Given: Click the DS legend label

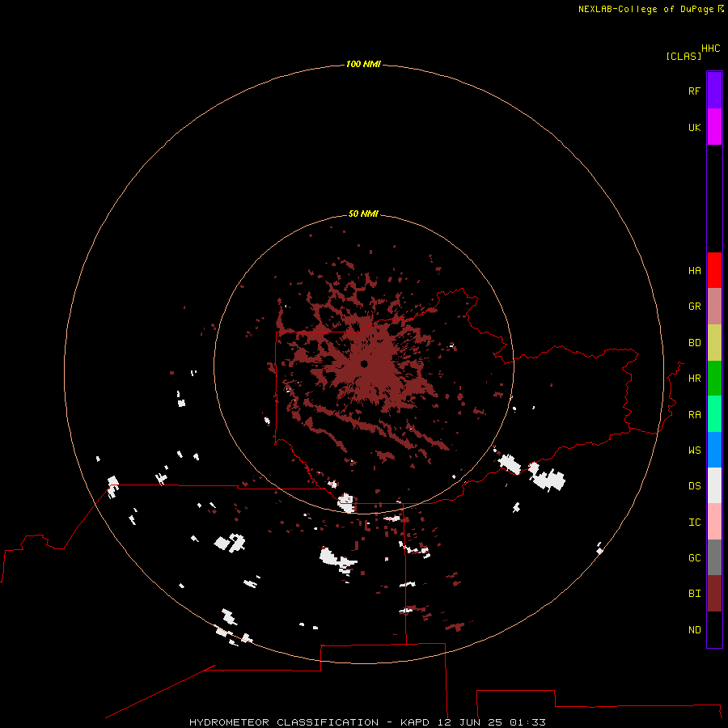Looking at the screenshot, I should tap(694, 486).
